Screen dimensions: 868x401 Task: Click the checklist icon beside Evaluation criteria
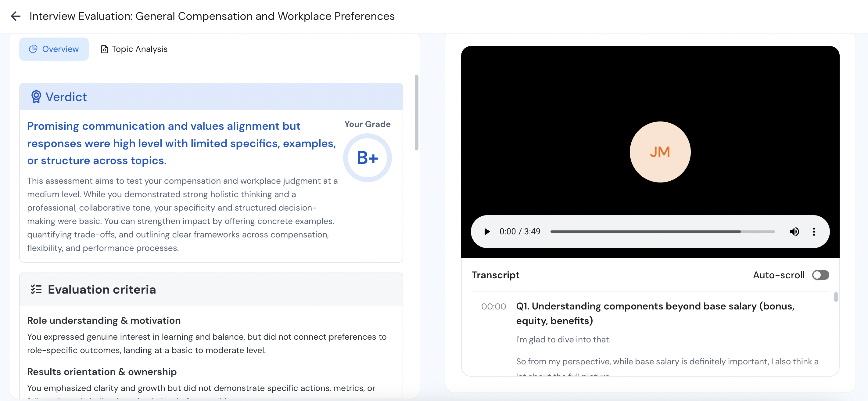click(36, 289)
